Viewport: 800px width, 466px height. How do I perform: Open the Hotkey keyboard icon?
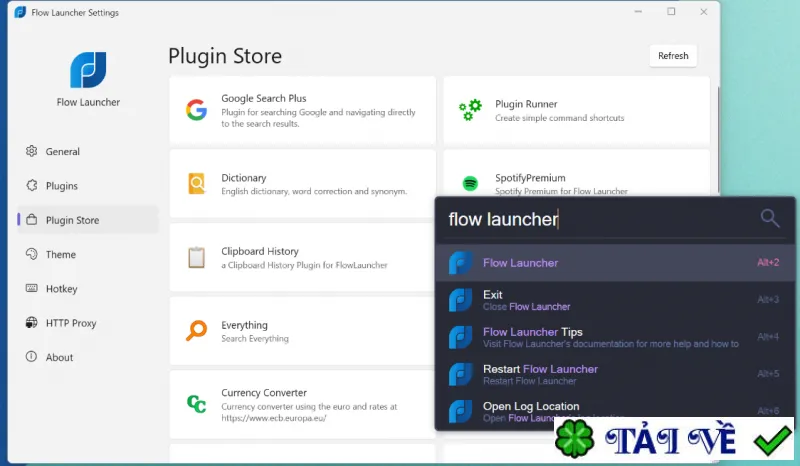pos(32,288)
